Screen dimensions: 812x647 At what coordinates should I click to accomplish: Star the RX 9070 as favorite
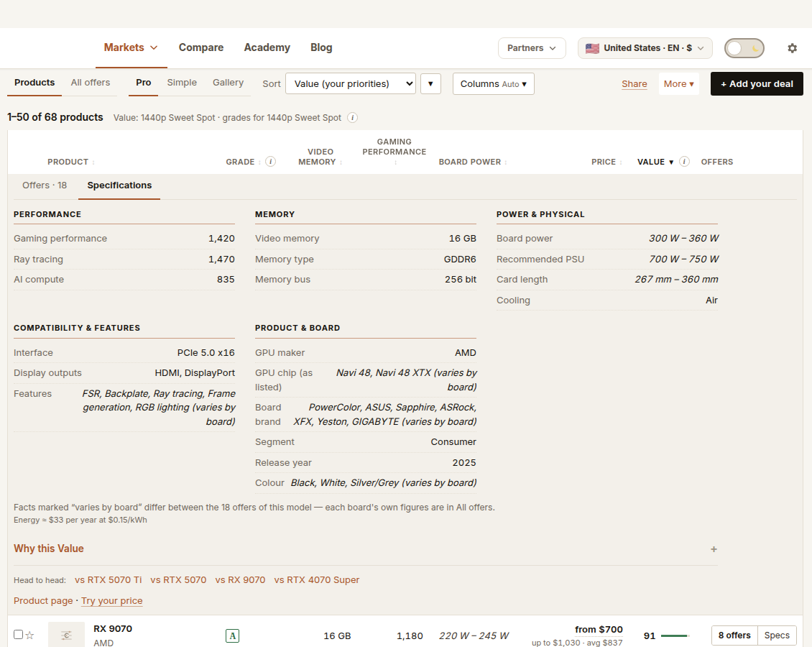[30, 635]
